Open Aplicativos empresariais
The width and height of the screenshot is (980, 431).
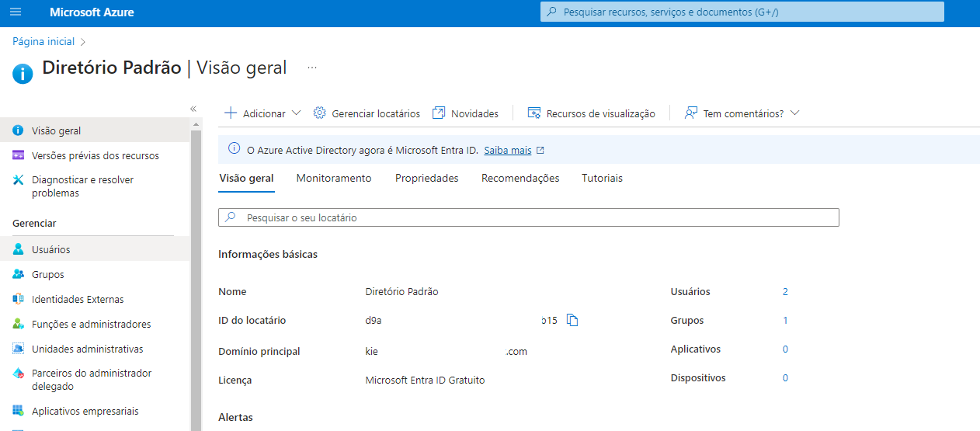[x=95, y=411]
